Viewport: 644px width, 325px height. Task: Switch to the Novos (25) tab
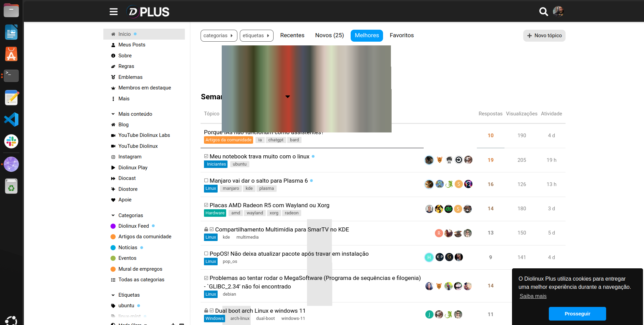[330, 36]
